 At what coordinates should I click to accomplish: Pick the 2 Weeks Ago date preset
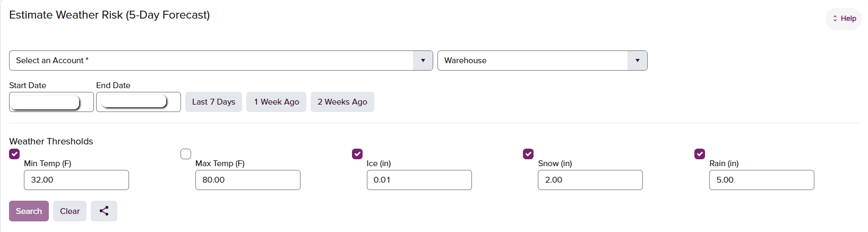coord(342,102)
